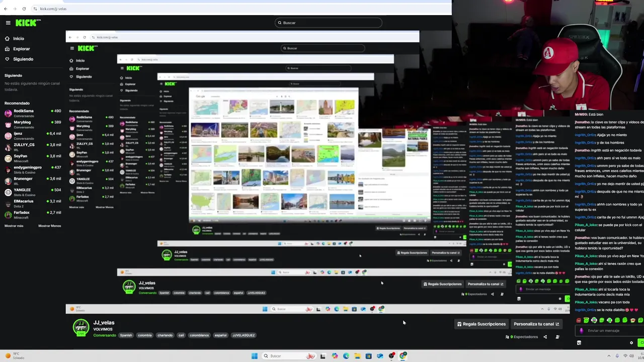Collapse list with outermost Mostrar Menos
The image size is (644, 362).
(x=49, y=226)
